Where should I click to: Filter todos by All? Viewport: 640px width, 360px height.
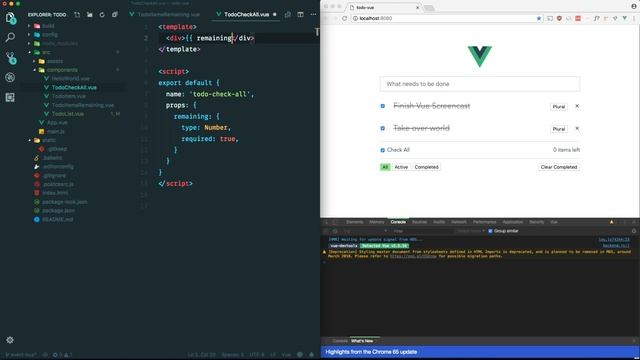click(385, 167)
